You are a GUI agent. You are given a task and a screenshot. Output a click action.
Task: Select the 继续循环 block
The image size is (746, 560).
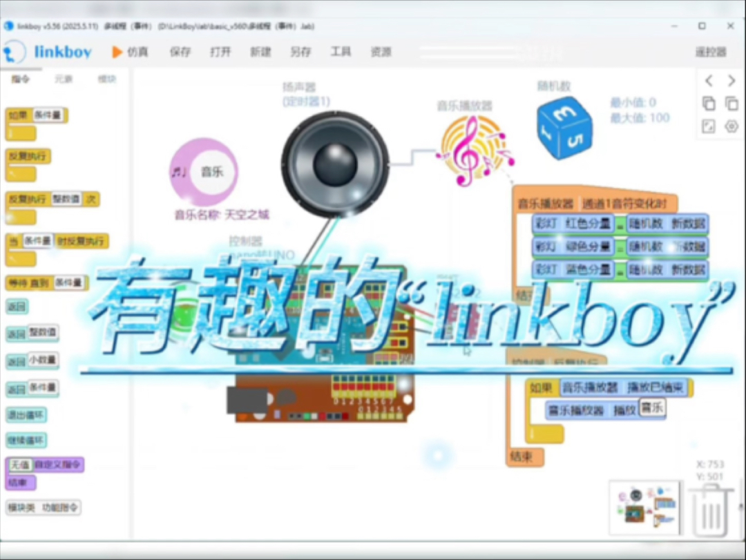(26, 440)
